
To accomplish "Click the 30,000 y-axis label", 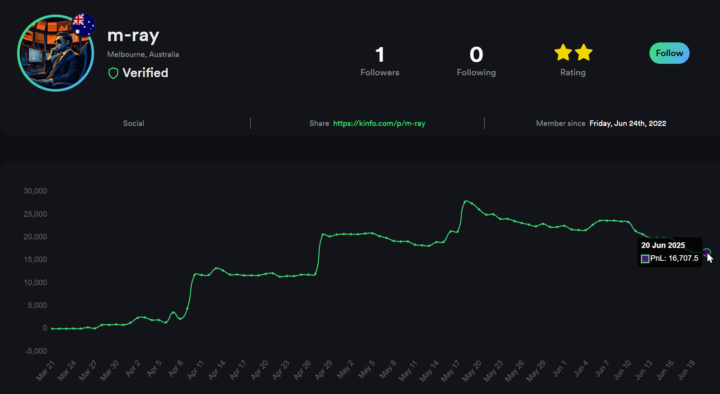I will tap(35, 191).
